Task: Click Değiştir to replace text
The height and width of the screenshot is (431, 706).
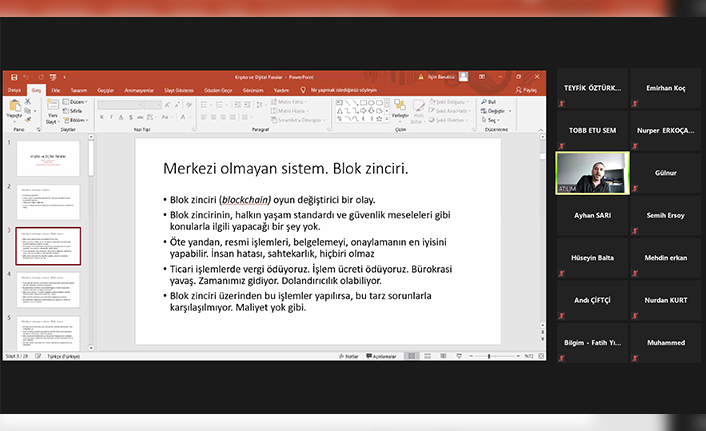Action: (x=496, y=111)
